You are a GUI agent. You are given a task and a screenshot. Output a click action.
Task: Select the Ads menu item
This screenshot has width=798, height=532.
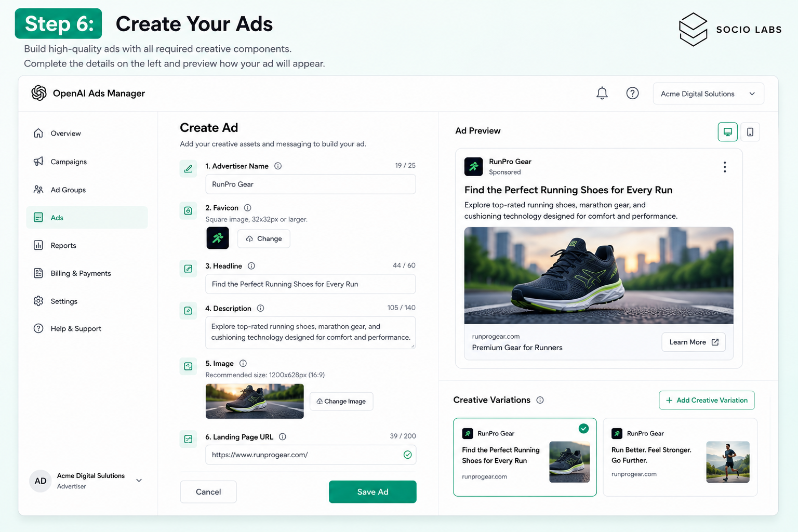tap(87, 218)
